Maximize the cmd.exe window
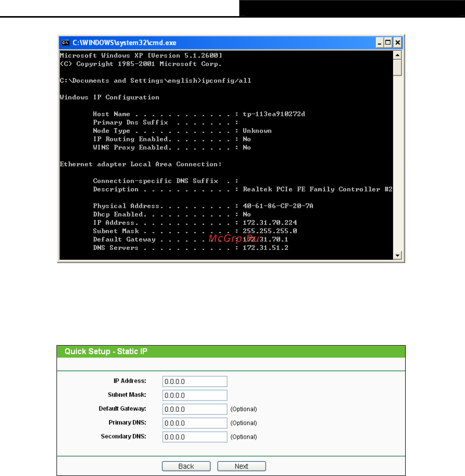This screenshot has height=476, width=465. pyautogui.click(x=388, y=43)
